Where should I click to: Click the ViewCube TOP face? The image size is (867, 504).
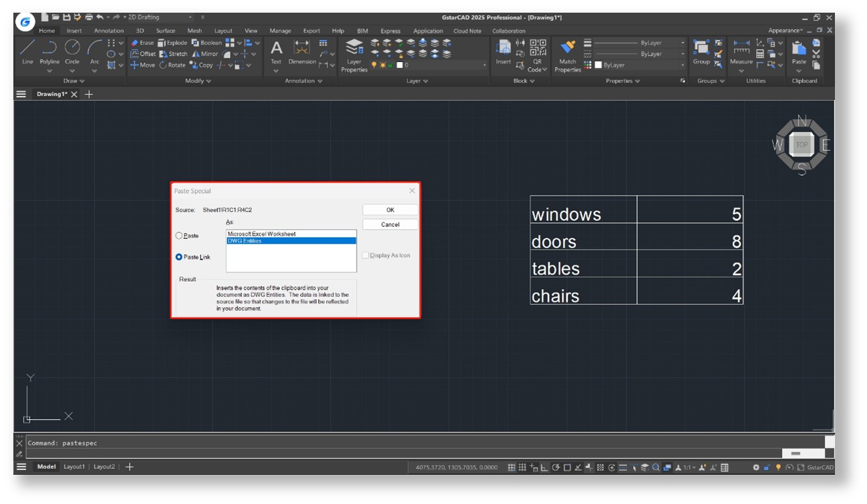(x=802, y=145)
